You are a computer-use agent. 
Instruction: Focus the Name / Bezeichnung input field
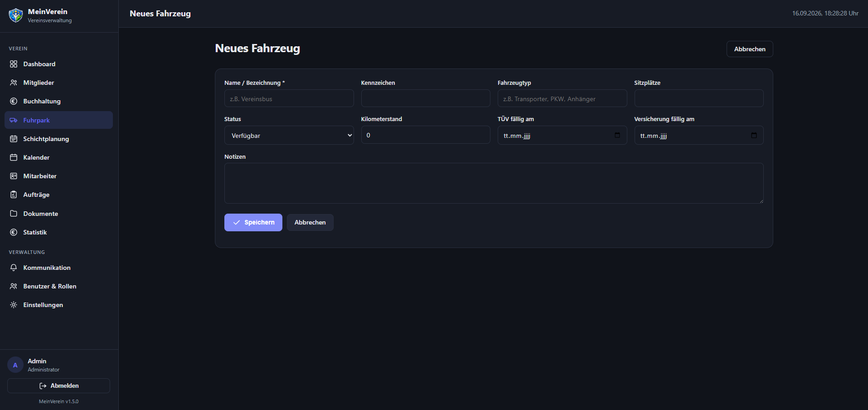pyautogui.click(x=289, y=98)
